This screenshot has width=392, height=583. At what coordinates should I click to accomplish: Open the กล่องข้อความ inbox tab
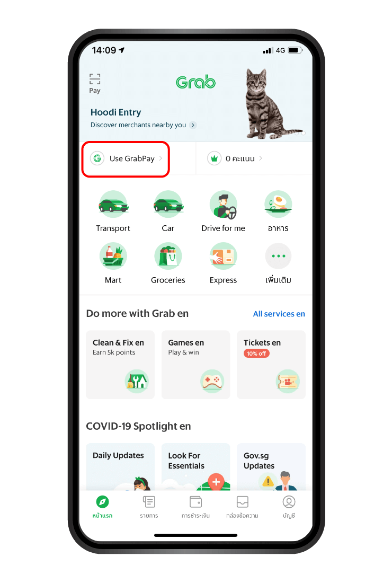pyautogui.click(x=242, y=507)
